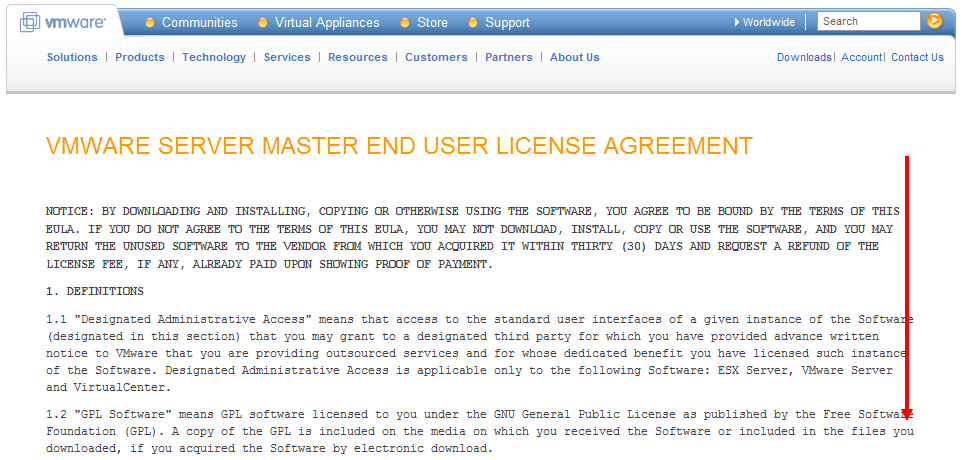Click the '1. DEFINITIONS' heading text

95,291
